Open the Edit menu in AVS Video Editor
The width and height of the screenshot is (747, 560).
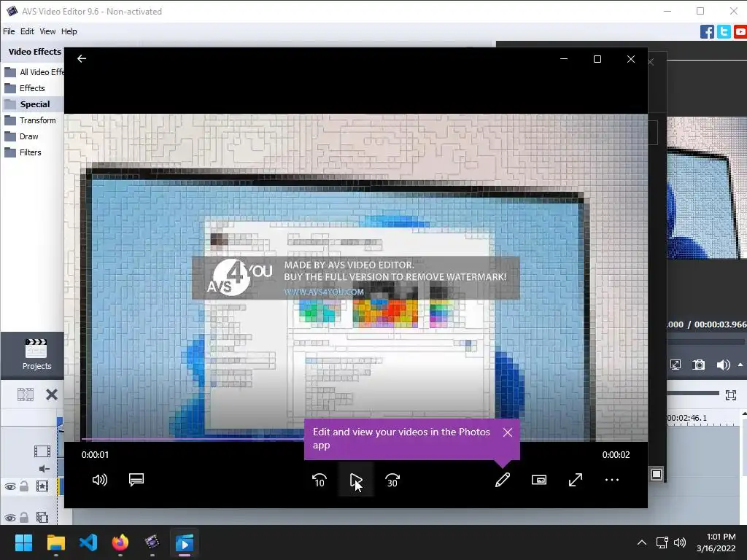click(27, 31)
